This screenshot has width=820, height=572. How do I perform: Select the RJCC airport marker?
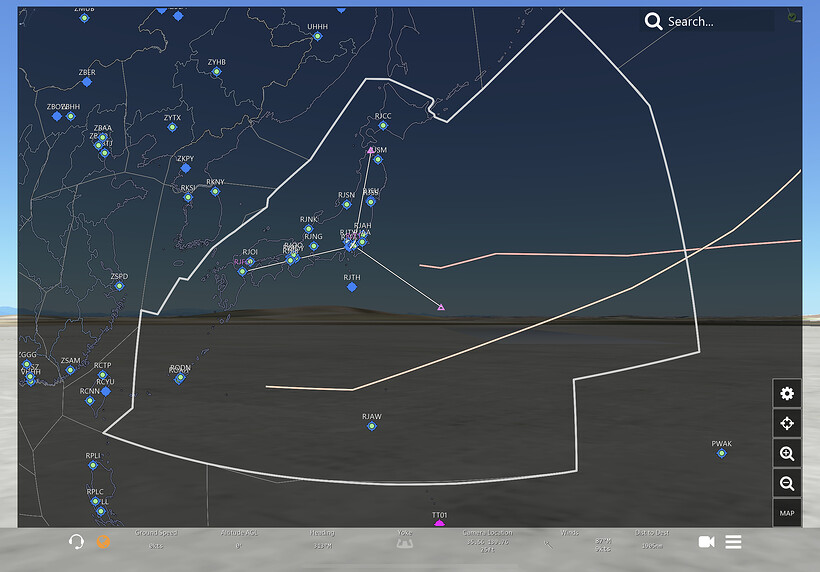coord(383,125)
